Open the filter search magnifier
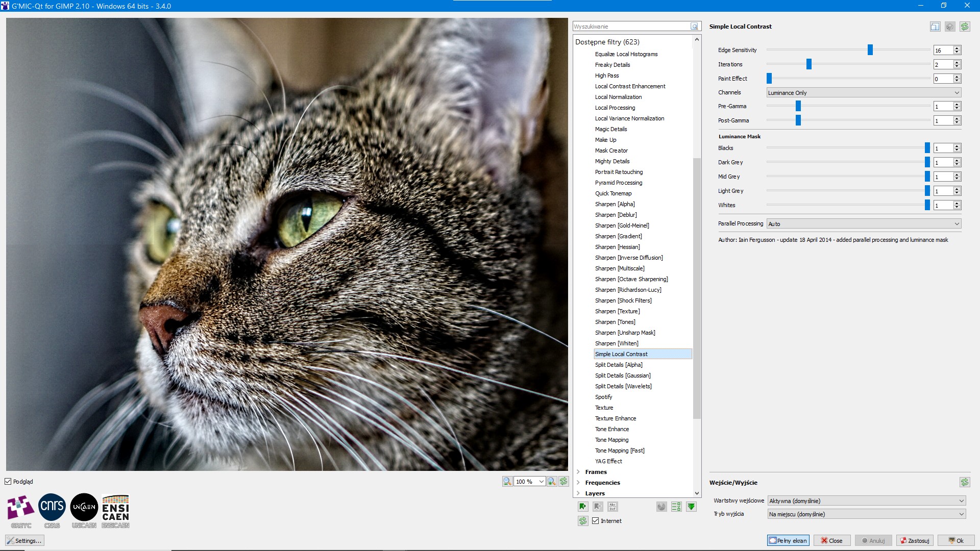 click(694, 26)
